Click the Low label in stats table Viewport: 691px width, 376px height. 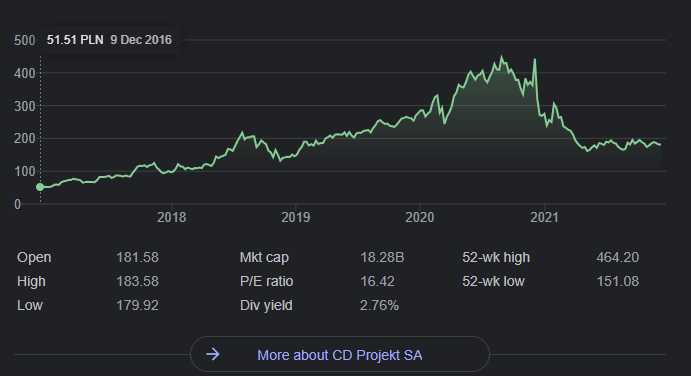[30, 305]
